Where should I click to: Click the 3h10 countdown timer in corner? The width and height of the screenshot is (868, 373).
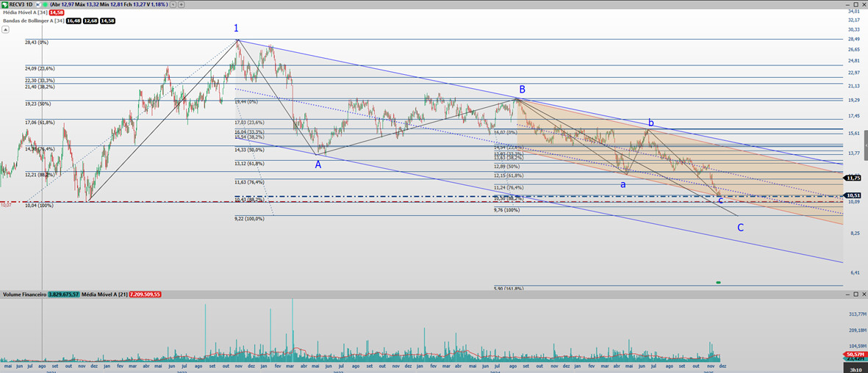pos(855,369)
